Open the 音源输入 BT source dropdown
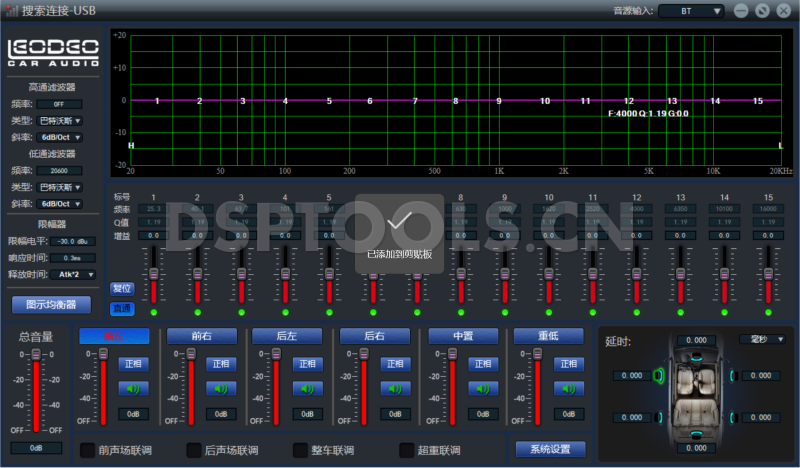The width and height of the screenshot is (800, 468). [689, 11]
